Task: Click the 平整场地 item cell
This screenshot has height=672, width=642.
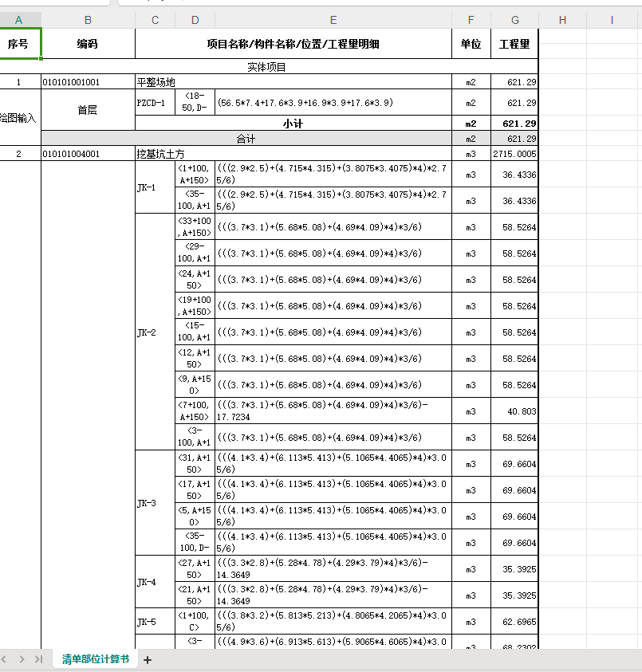Action: pyautogui.click(x=293, y=82)
